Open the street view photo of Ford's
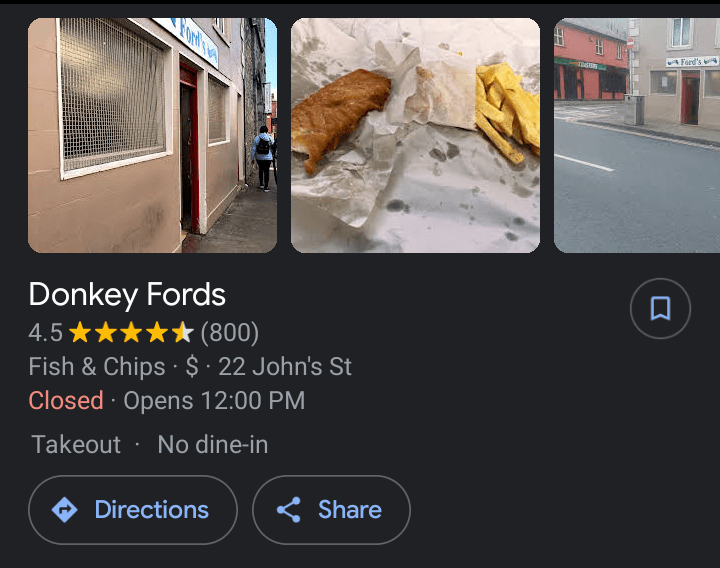This screenshot has height=568, width=720. tap(637, 135)
